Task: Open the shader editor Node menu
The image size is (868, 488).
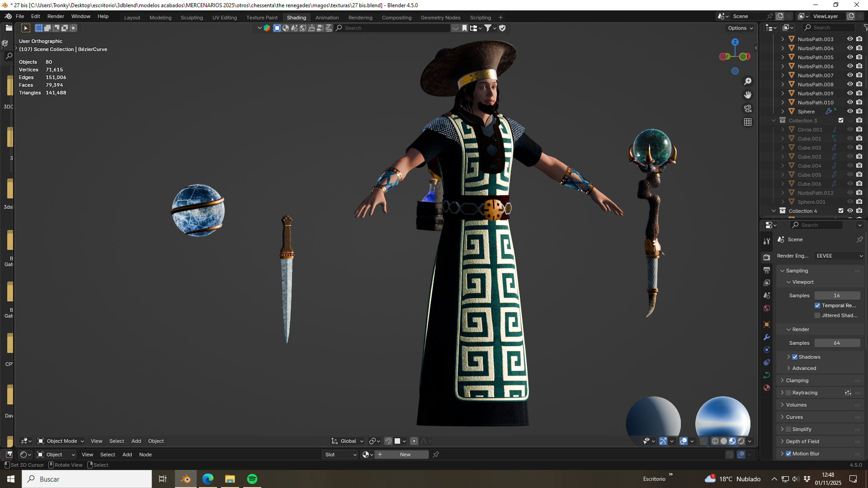Action: (145, 455)
